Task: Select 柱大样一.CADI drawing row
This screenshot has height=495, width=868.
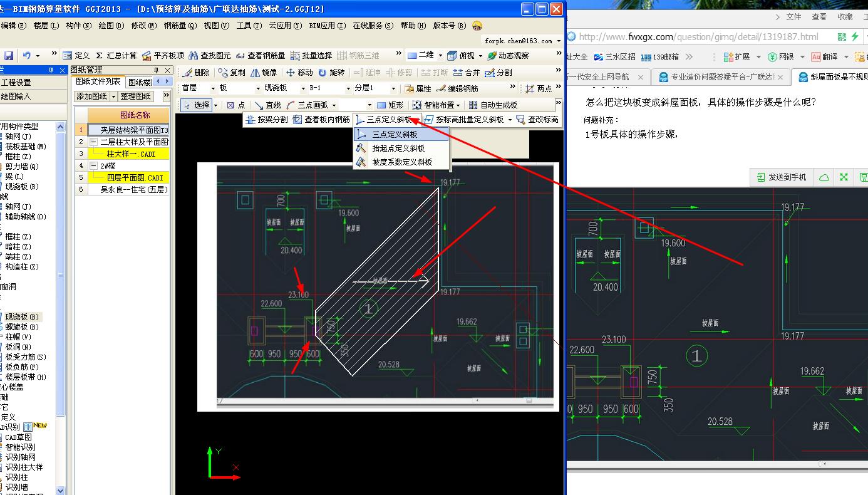Action: point(128,154)
